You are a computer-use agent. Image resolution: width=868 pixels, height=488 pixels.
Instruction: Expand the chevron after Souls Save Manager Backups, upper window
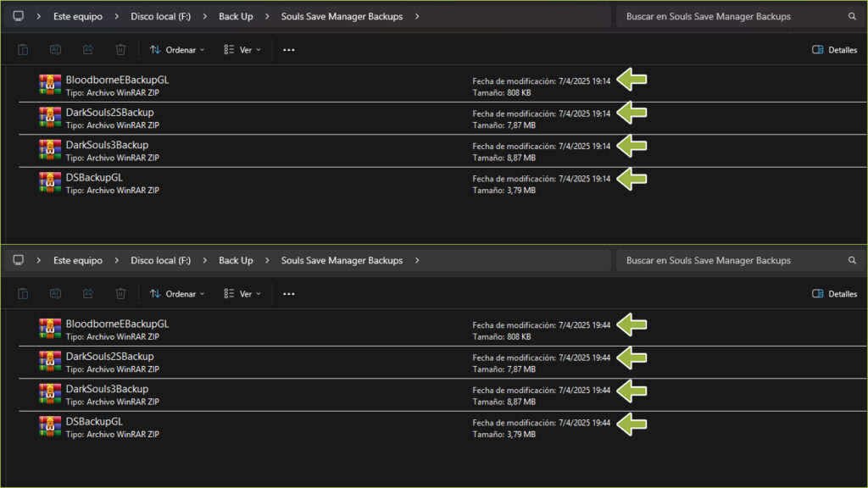coord(417,17)
